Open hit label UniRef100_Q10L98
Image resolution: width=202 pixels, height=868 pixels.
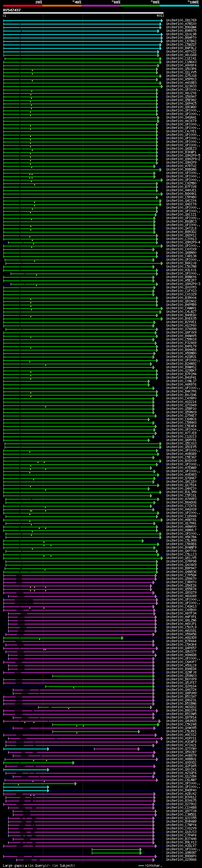click(x=181, y=34)
